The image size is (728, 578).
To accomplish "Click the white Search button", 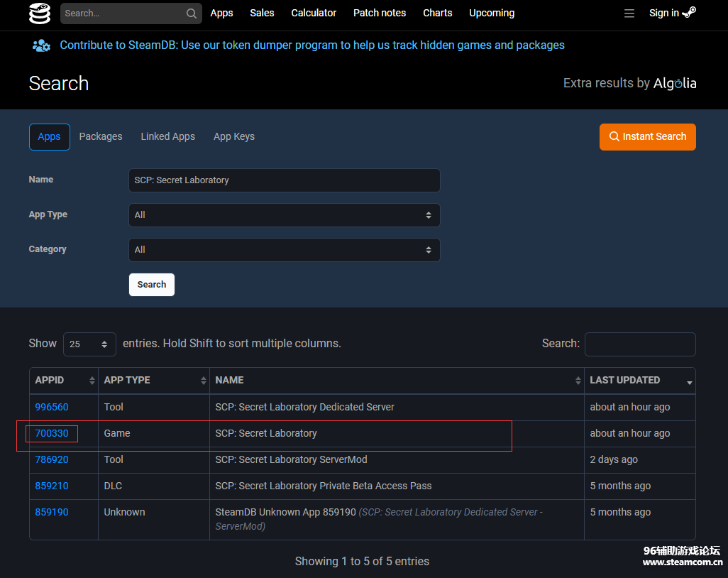I will click(151, 285).
